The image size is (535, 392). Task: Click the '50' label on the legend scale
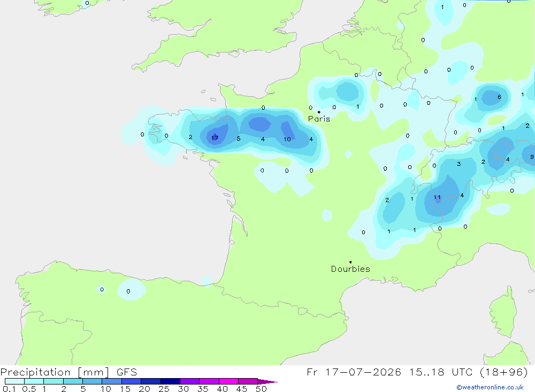[x=262, y=389]
